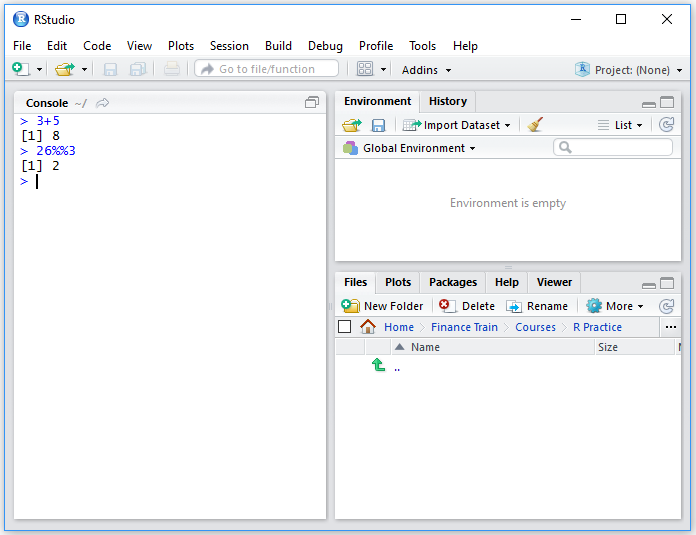Go to parent directory '..' link
The height and width of the screenshot is (535, 696).
click(397, 369)
